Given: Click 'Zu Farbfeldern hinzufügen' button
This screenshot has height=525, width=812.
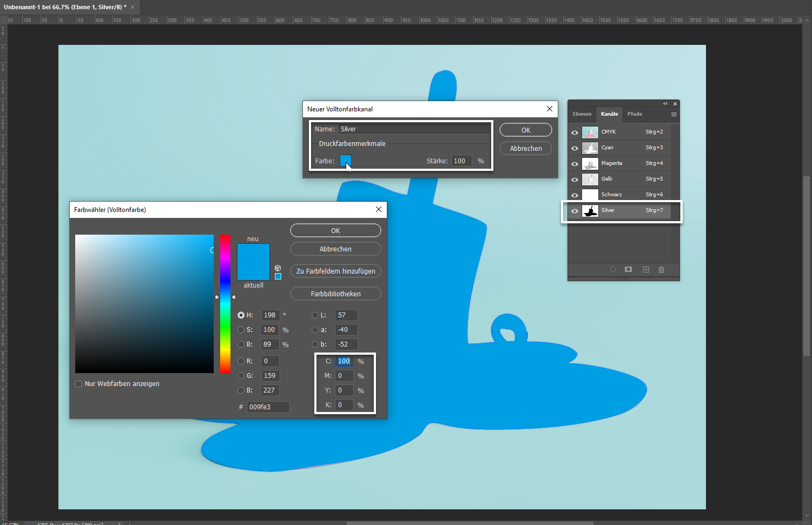Looking at the screenshot, I should (335, 271).
